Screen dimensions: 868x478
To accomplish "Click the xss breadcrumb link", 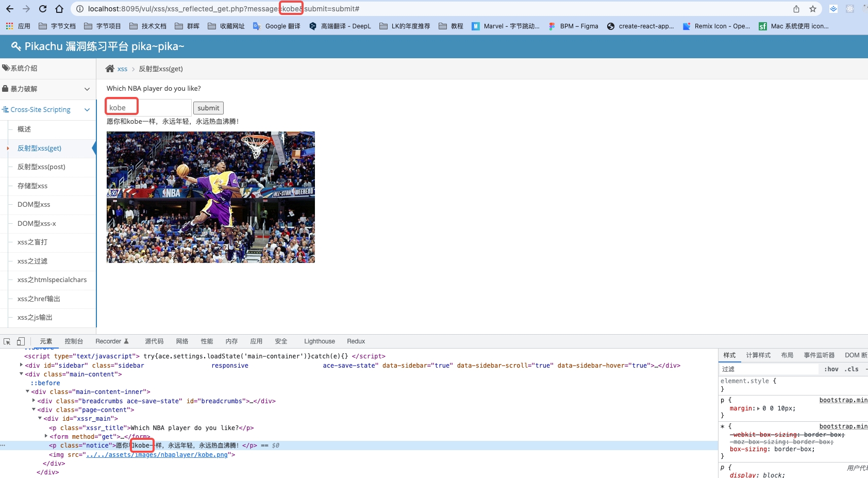I will [x=122, y=69].
